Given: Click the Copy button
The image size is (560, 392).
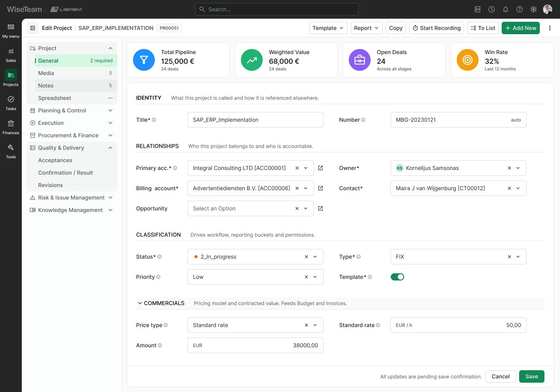Looking at the screenshot, I should [396, 28].
